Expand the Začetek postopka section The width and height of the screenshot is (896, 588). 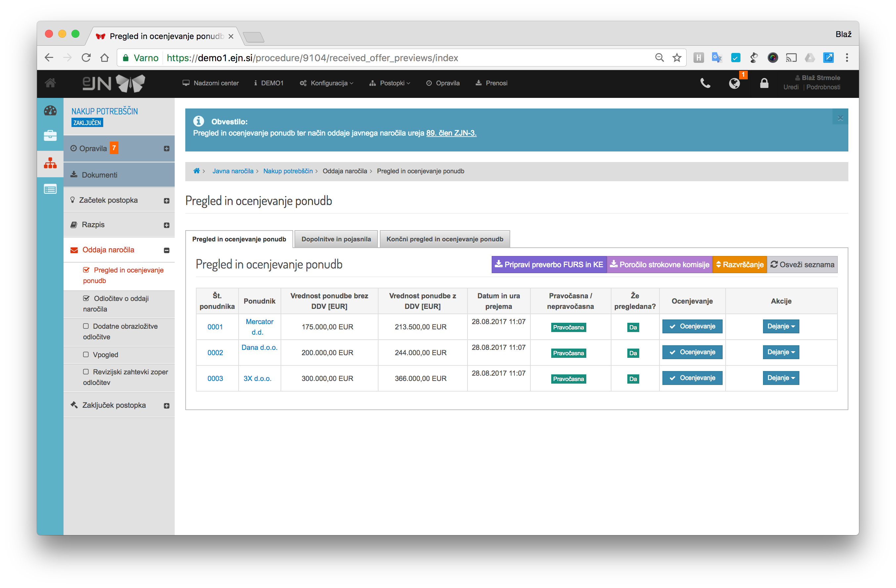pos(166,200)
